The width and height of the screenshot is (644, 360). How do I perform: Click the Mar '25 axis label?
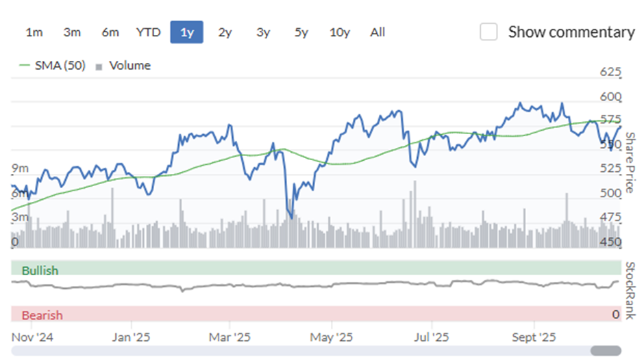pyautogui.click(x=230, y=337)
